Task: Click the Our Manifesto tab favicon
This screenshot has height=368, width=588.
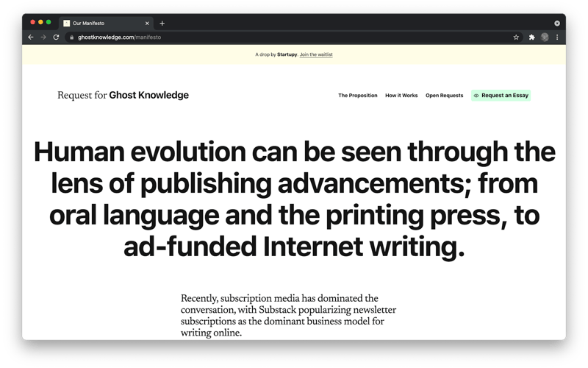Action: [67, 24]
